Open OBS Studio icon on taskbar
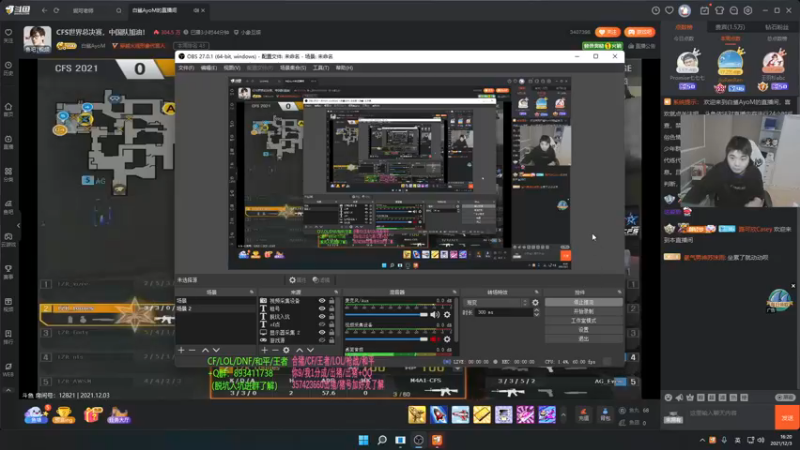Image resolution: width=800 pixels, height=450 pixels. click(x=418, y=440)
